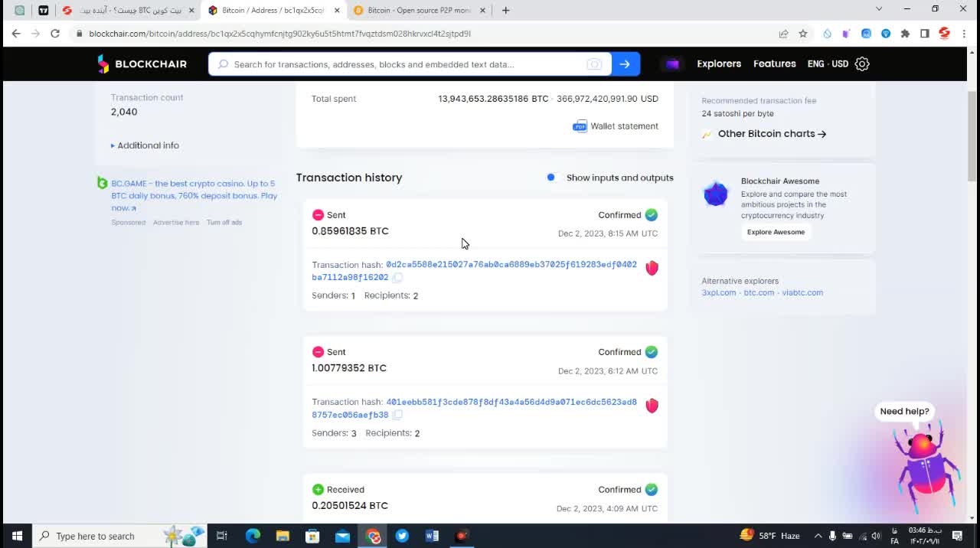Click the blue search arrow button
This screenshot has height=548, width=980.
[625, 64]
